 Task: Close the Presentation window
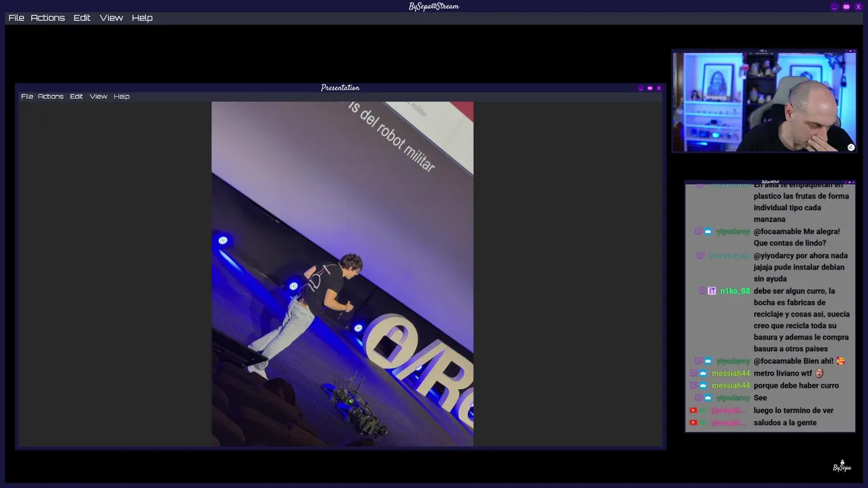tap(658, 88)
